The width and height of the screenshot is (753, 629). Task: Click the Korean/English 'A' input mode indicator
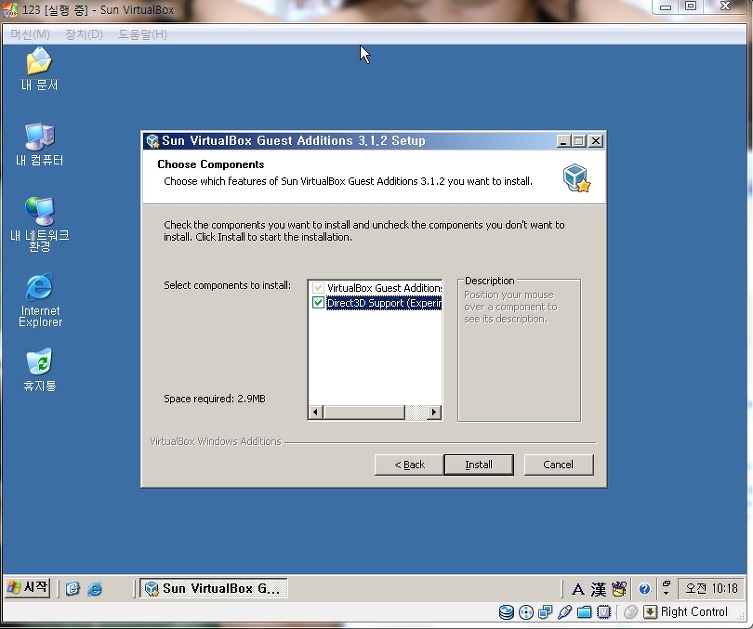tap(578, 589)
